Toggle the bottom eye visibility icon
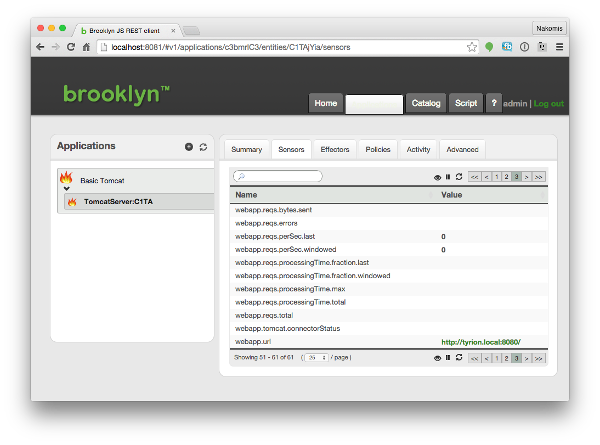 pos(437,357)
